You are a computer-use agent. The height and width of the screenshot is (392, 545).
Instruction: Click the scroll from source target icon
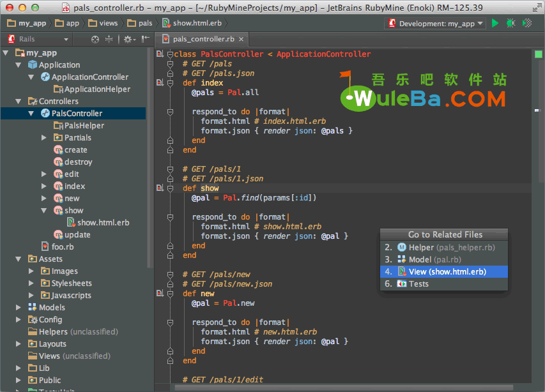95,39
